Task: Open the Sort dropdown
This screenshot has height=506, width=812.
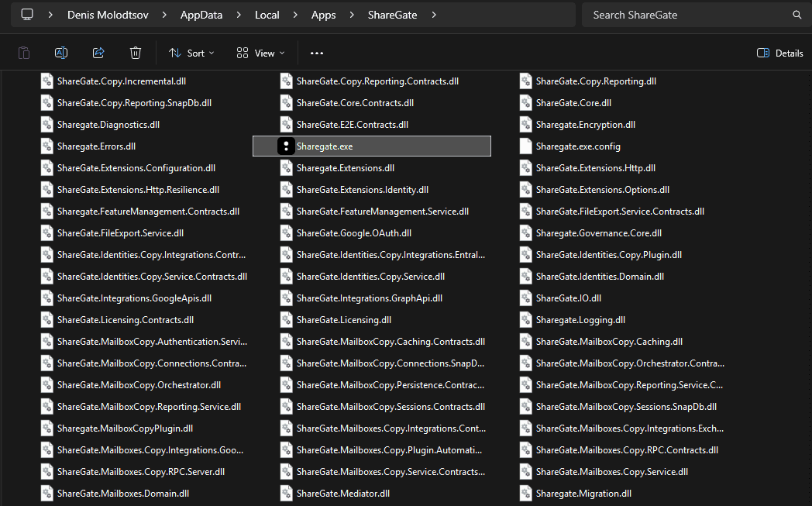Action: pyautogui.click(x=191, y=53)
